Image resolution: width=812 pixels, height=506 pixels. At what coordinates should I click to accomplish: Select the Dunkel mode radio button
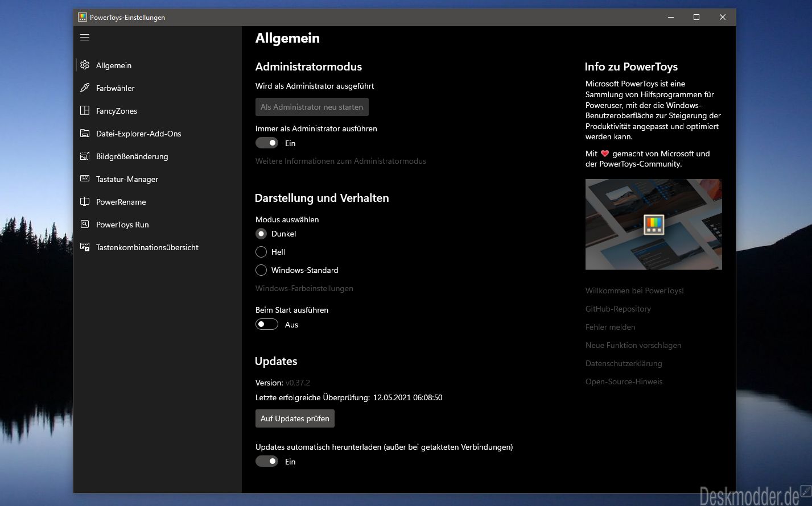pyautogui.click(x=261, y=234)
